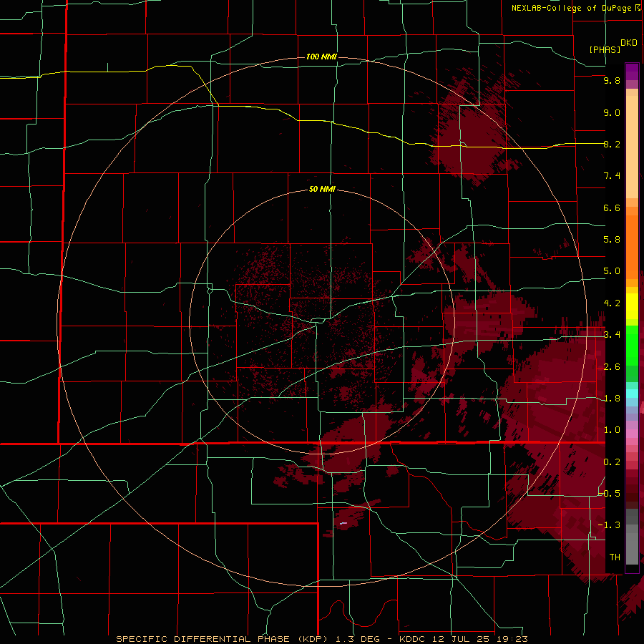Viewport: 644px width, 644px height.
Task: Click the bright green segment of the color bar
Action: (632, 345)
